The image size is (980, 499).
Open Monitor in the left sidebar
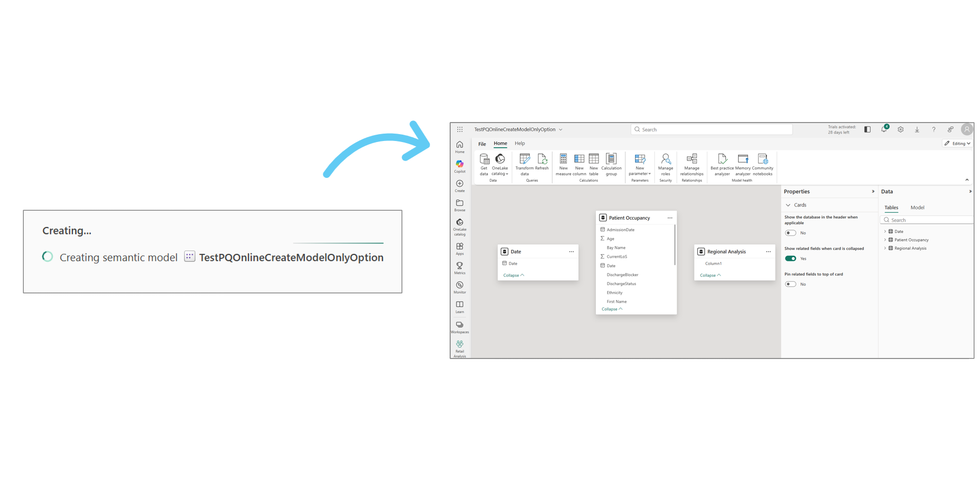460,288
